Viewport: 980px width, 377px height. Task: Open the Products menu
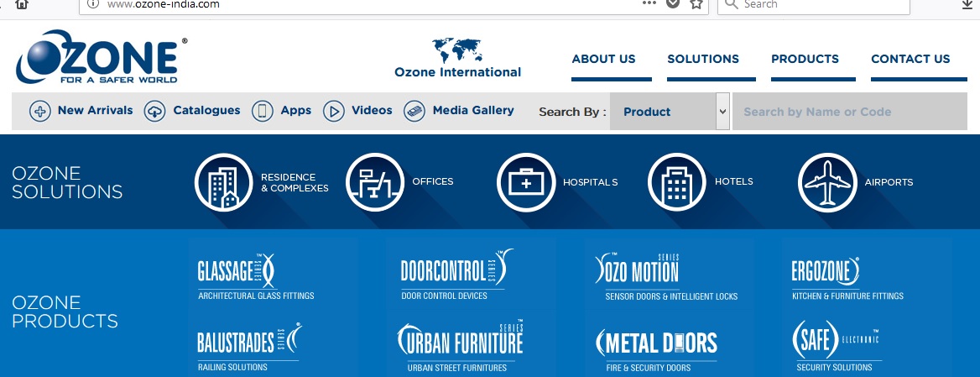(805, 59)
